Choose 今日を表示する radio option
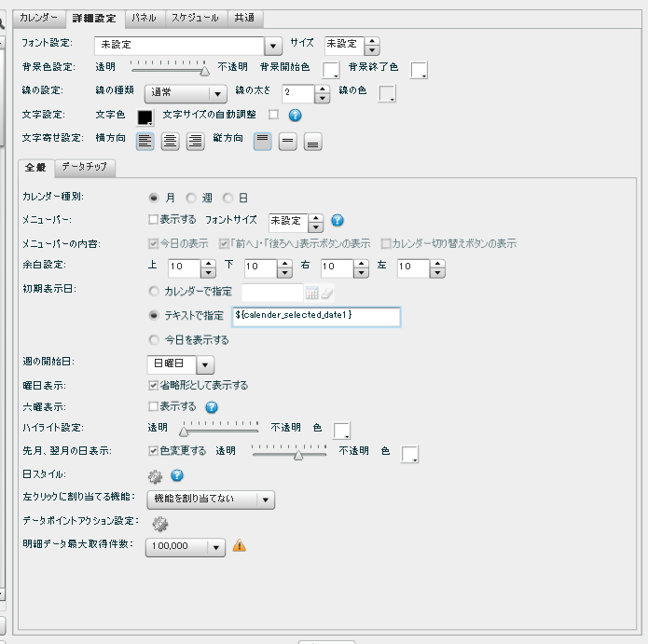Screen dimensions: 648x644 [154, 340]
